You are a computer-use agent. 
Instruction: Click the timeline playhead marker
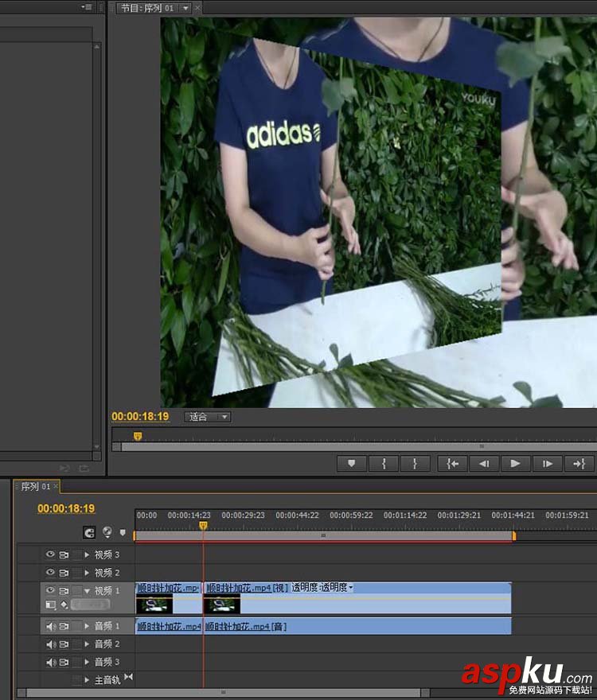tap(203, 526)
